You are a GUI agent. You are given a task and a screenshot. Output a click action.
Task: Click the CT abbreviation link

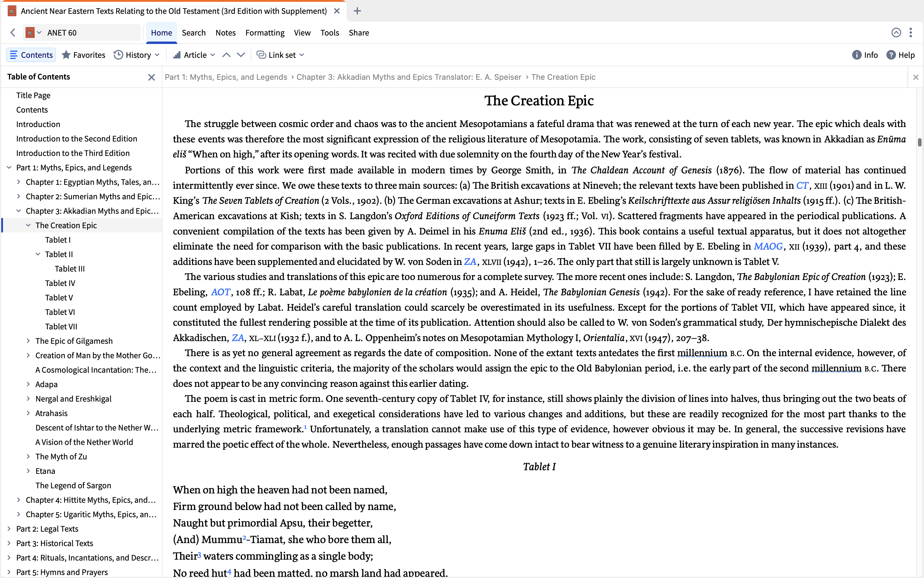point(802,185)
